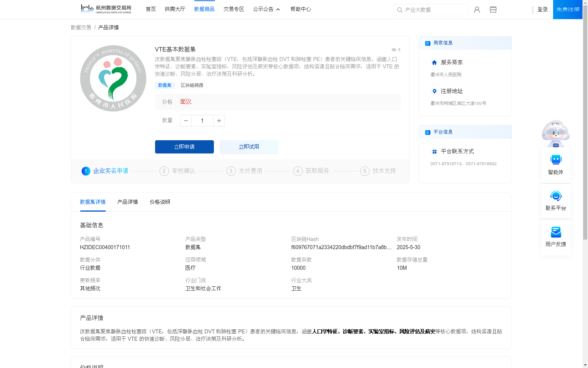
Task: Click the 面议 price text
Action: (x=186, y=102)
